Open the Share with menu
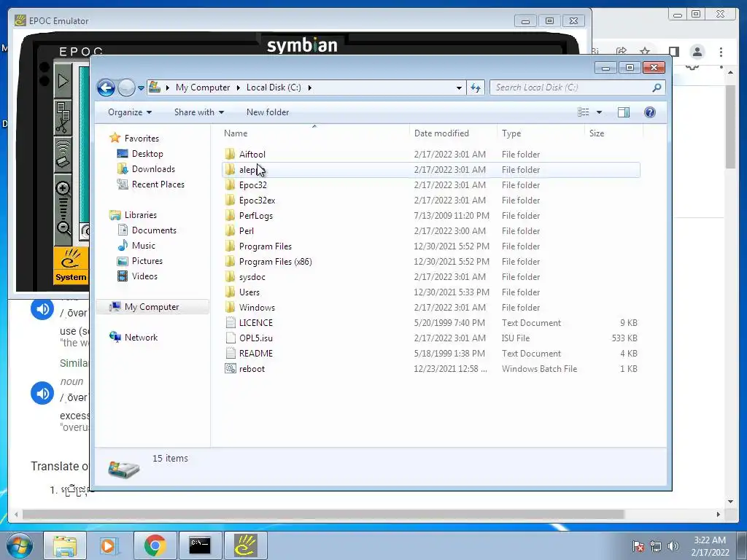The width and height of the screenshot is (747, 560). coord(198,112)
